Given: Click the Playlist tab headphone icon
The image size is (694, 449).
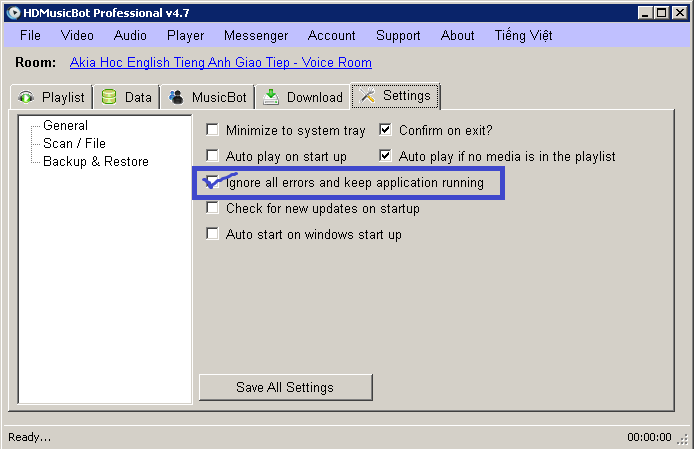Looking at the screenshot, I should 26,97.
